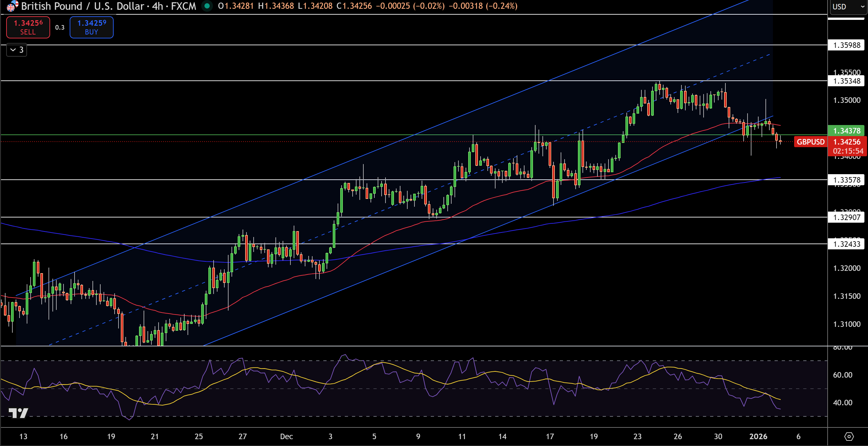Click the 1.34378 green price label
868x446 pixels.
846,131
